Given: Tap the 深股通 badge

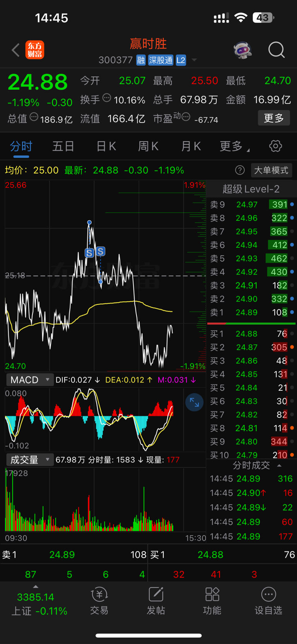Looking at the screenshot, I should (161, 60).
